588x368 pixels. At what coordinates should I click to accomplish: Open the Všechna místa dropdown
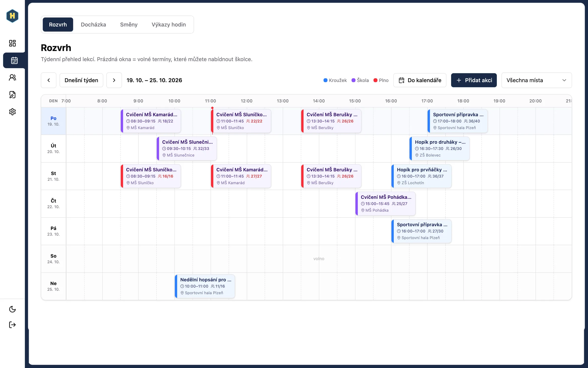click(537, 80)
